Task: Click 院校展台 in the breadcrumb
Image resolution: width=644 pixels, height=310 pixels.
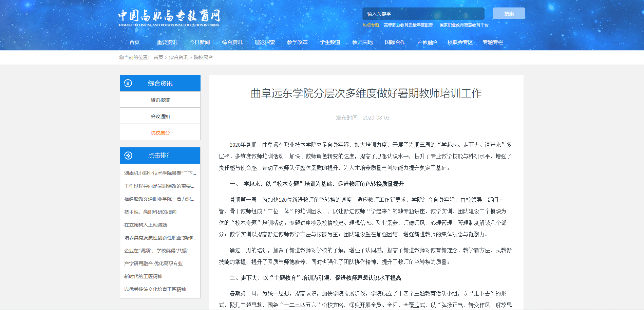Action: pyautogui.click(x=203, y=57)
